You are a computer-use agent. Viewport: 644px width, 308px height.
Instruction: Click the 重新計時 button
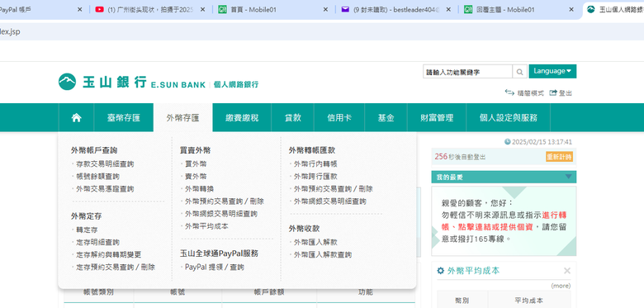pyautogui.click(x=559, y=157)
